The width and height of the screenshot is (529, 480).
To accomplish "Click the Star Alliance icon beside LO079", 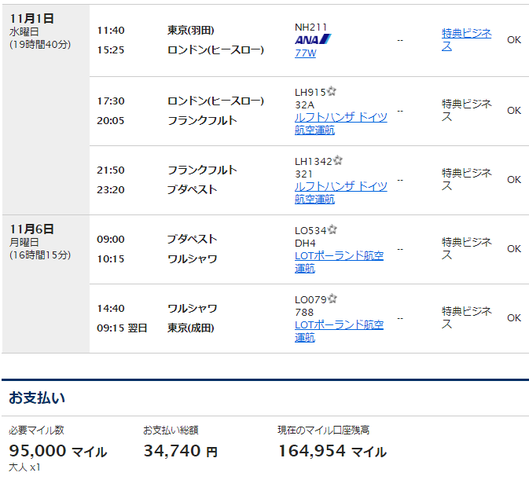I will coord(333,299).
